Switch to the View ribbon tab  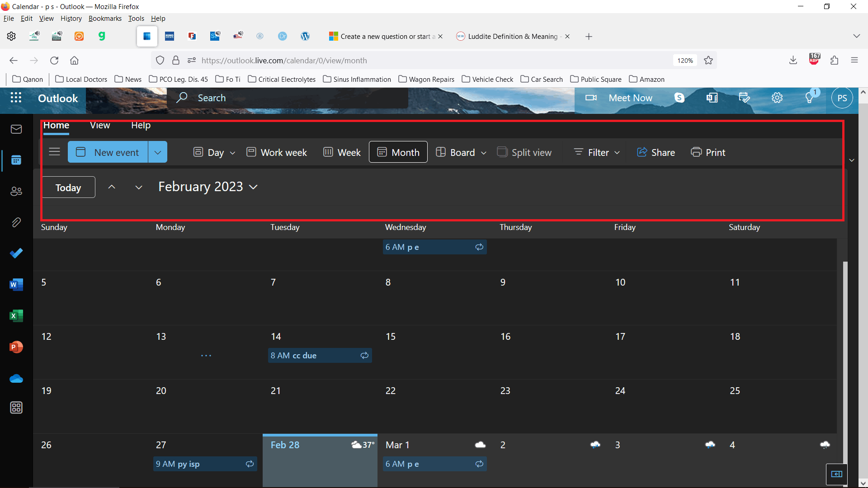tap(100, 125)
